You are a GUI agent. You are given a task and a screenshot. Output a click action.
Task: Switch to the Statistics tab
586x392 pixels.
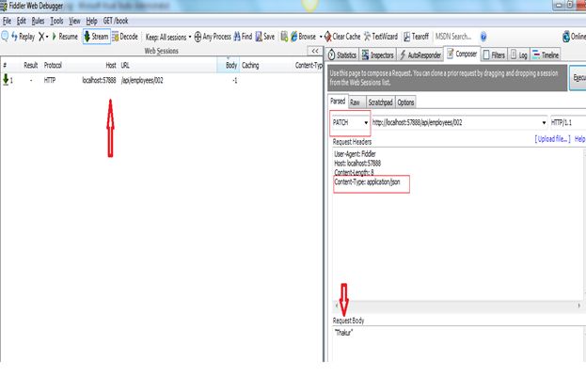(342, 55)
